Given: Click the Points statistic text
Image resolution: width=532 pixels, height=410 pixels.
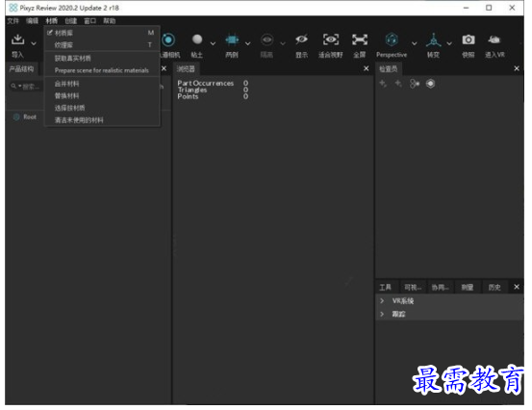Looking at the screenshot, I should tap(188, 96).
